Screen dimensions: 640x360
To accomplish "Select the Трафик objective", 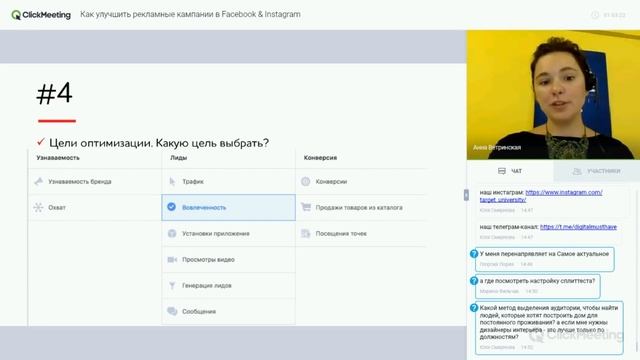I will point(229,181).
